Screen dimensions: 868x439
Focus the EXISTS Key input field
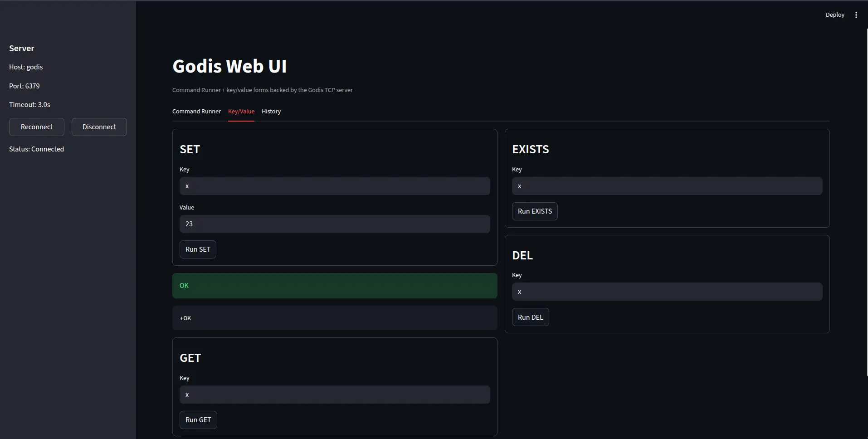(x=667, y=186)
